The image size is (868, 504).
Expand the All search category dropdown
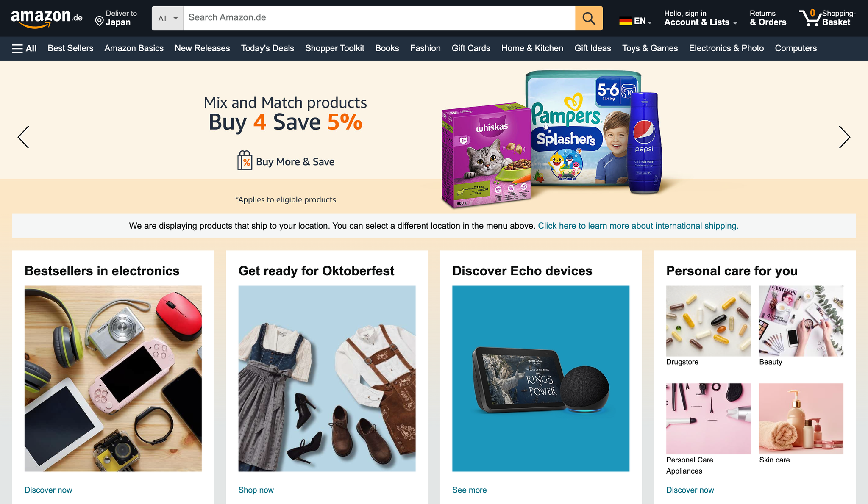coord(167,18)
